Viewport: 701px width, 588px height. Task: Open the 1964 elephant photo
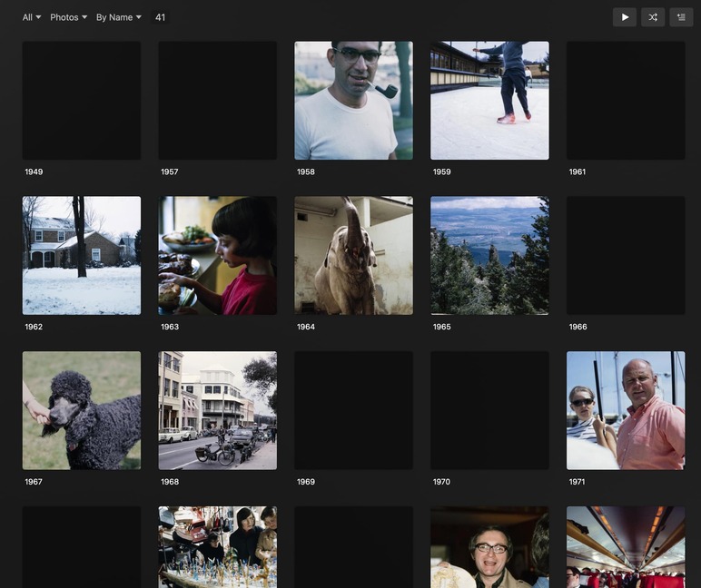[x=353, y=256]
